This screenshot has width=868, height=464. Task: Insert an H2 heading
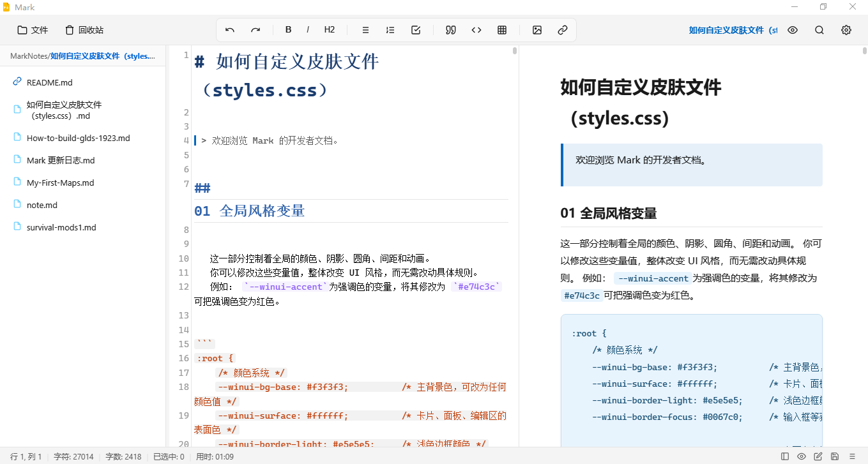pyautogui.click(x=330, y=30)
